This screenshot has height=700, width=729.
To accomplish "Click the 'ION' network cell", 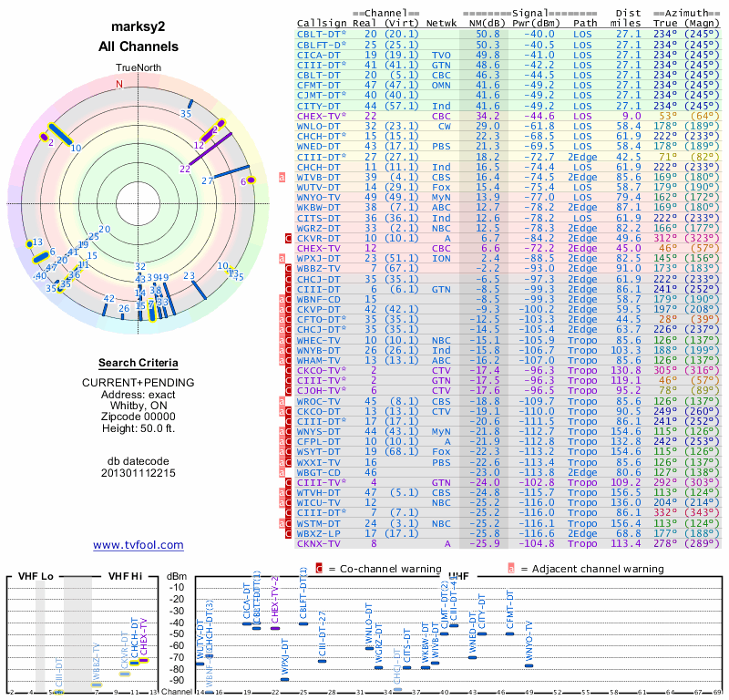I will pos(441,259).
